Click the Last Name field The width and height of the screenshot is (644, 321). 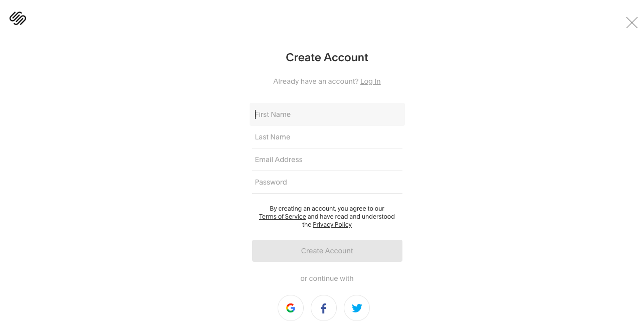click(327, 137)
